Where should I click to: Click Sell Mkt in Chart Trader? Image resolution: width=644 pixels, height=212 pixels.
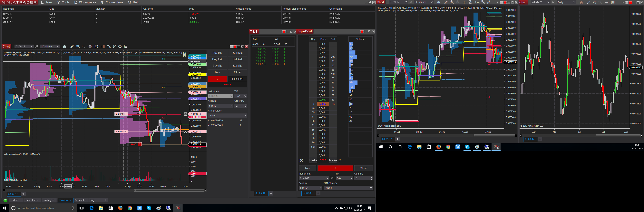point(238,53)
